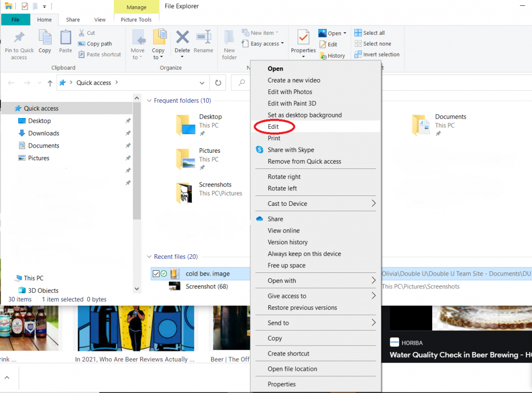Expand the Open with submenu
Screen dimensions: 532x393
point(315,281)
